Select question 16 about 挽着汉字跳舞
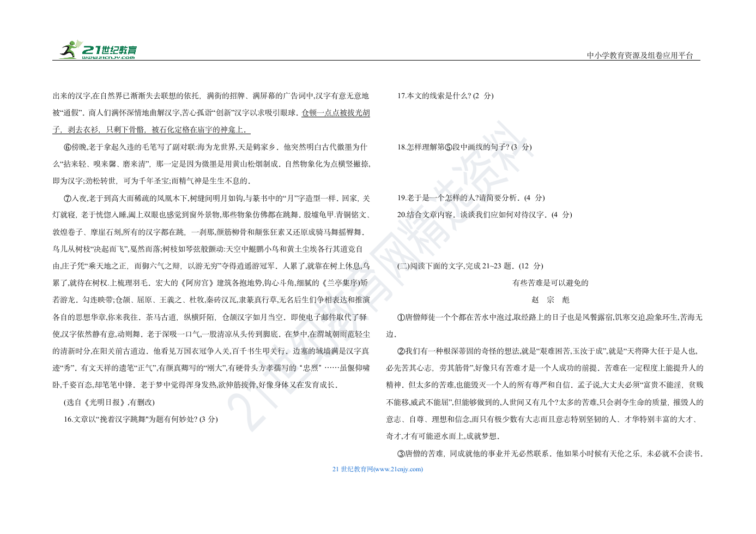Screen dimensions: 756x534 [x=141, y=419]
